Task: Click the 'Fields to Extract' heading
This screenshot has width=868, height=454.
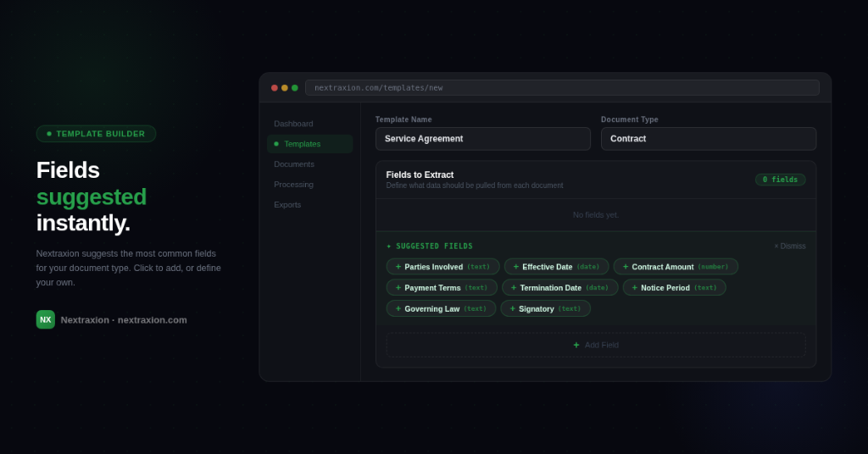Action: click(420, 174)
